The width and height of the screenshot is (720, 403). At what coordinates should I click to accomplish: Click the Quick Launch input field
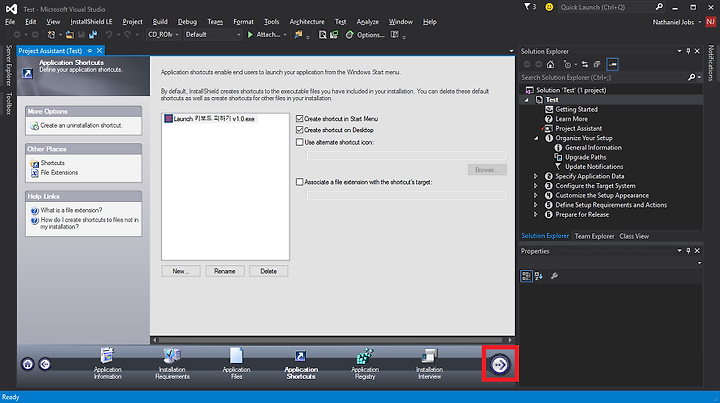pyautogui.click(x=606, y=7)
